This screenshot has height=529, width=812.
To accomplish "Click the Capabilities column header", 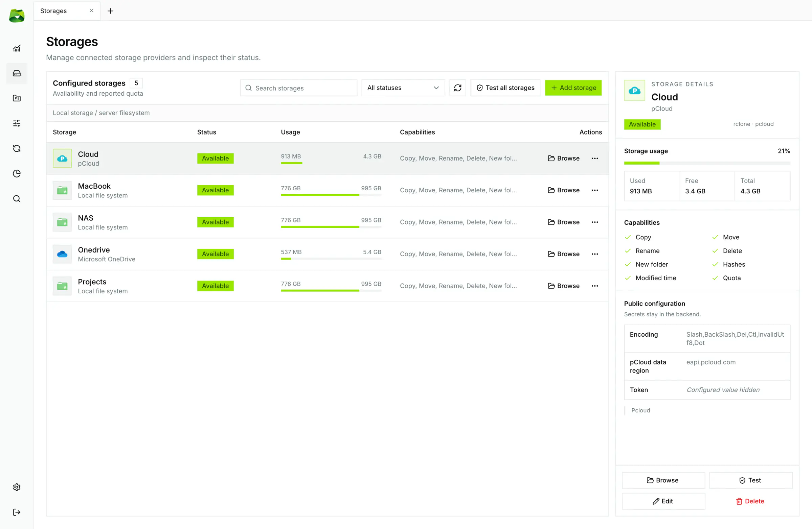I will coord(417,132).
